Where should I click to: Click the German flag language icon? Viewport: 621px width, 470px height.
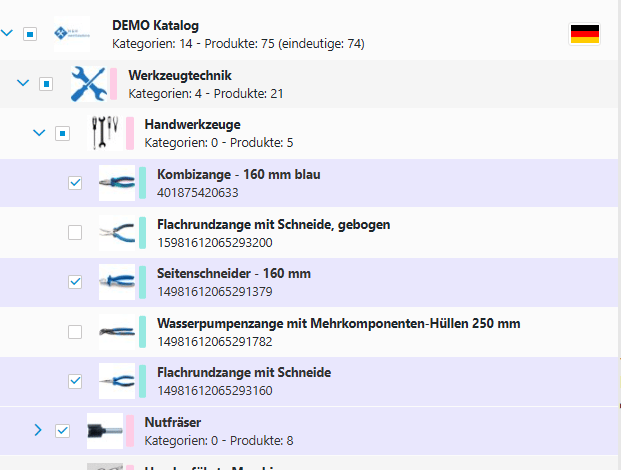click(585, 34)
